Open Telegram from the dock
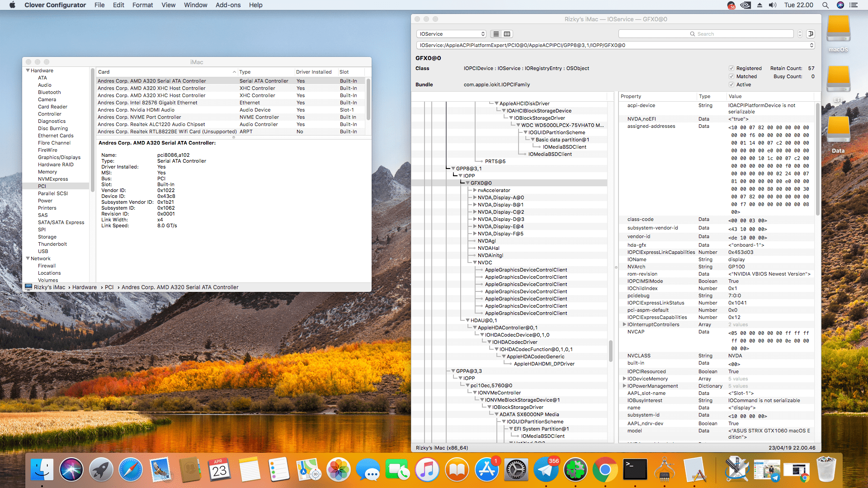The image size is (868, 488). (x=546, y=470)
